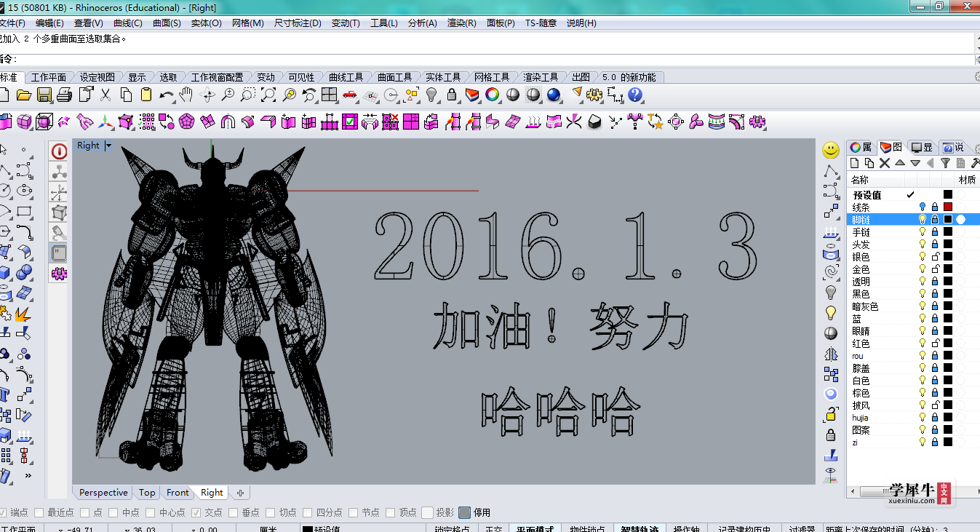Image resolution: width=980 pixels, height=532 pixels.
Task: Switch to 曲面工具 toolbar tab
Action: tap(394, 77)
